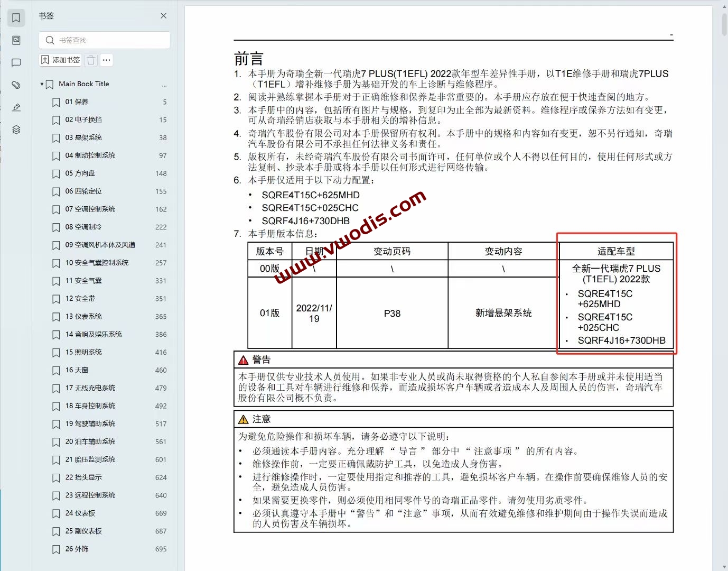This screenshot has height=571, width=728.
Task: Click page number 97 in bookmark list
Action: 163,155
